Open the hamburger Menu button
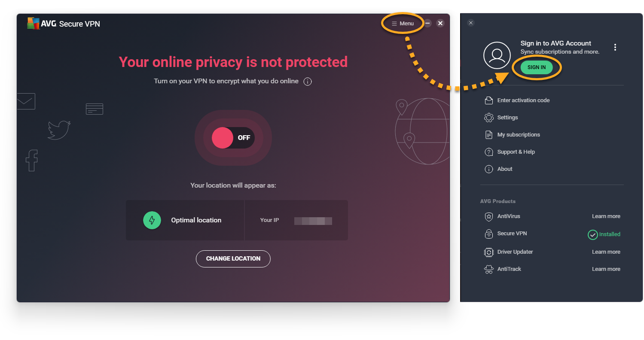Screen dimensions: 644x340 click(x=403, y=24)
